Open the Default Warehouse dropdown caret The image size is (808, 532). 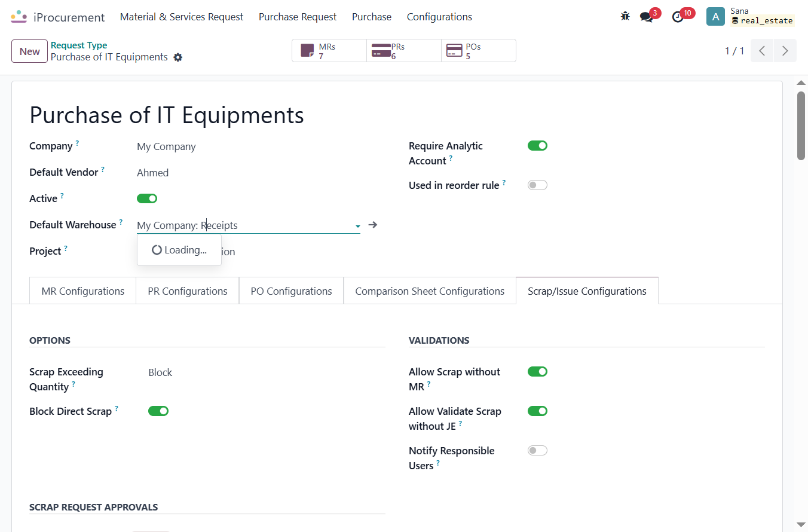pyautogui.click(x=357, y=226)
